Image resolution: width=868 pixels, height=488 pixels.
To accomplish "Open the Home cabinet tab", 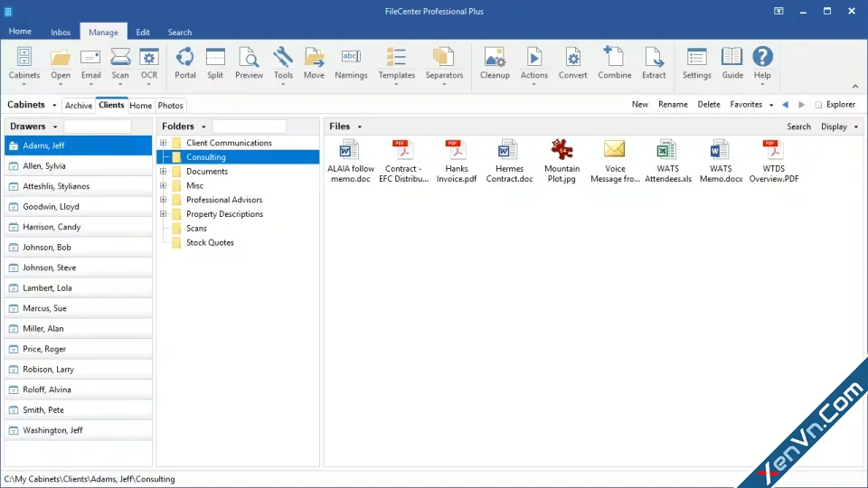I will [x=141, y=105].
